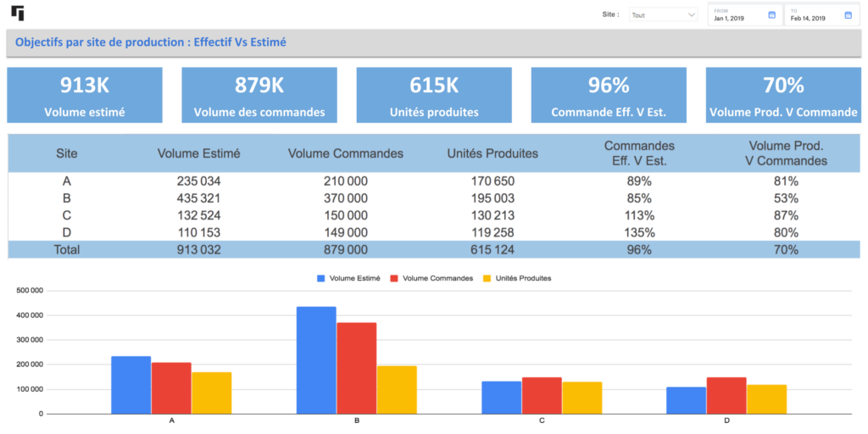Open the FROM date calendar icon
Viewport: 868px width, 434px height.
(771, 14)
